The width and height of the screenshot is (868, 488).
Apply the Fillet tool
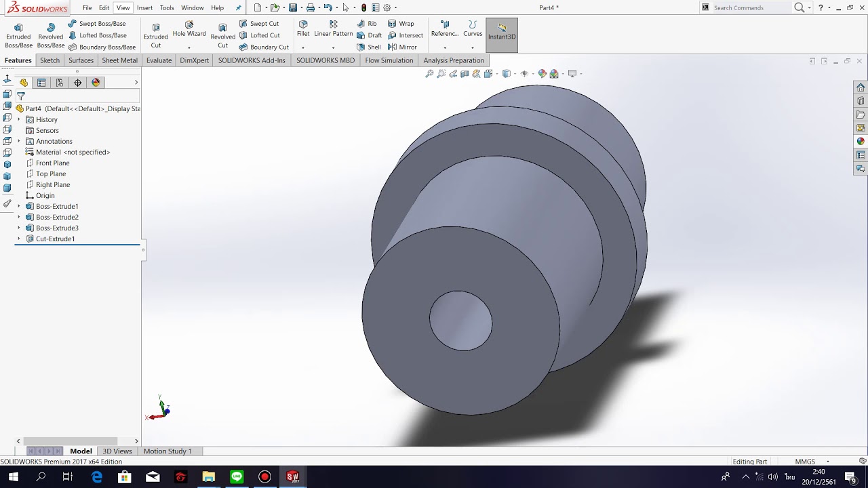[x=303, y=29]
